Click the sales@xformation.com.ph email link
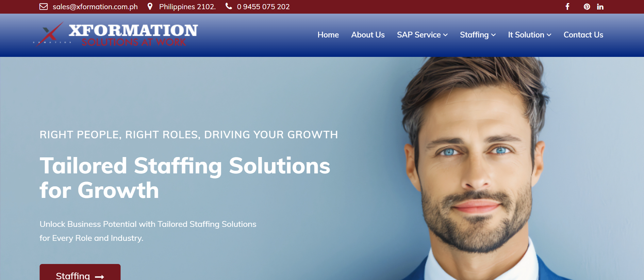This screenshot has height=280, width=644. coord(95,7)
